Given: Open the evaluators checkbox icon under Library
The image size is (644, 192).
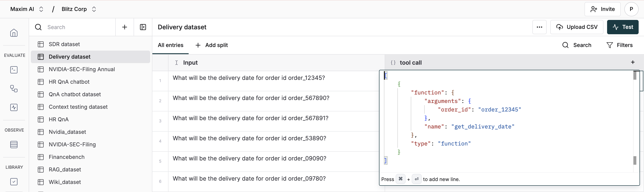Looking at the screenshot, I should 14,181.
